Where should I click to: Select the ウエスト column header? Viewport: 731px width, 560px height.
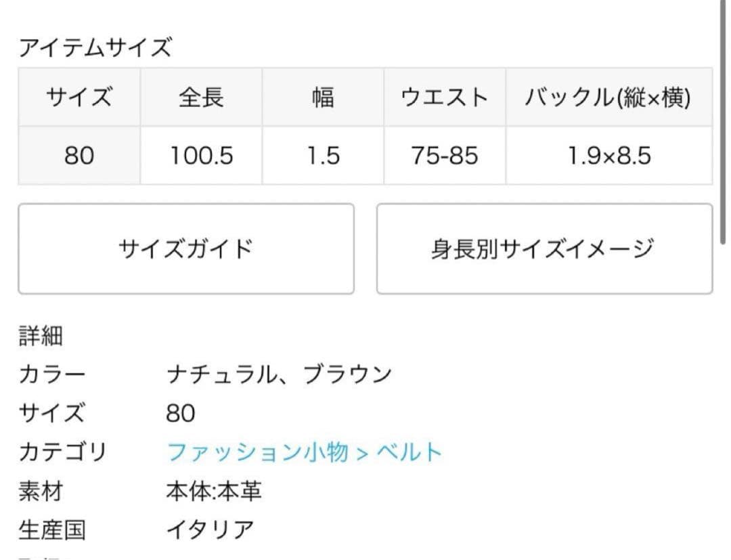point(444,98)
